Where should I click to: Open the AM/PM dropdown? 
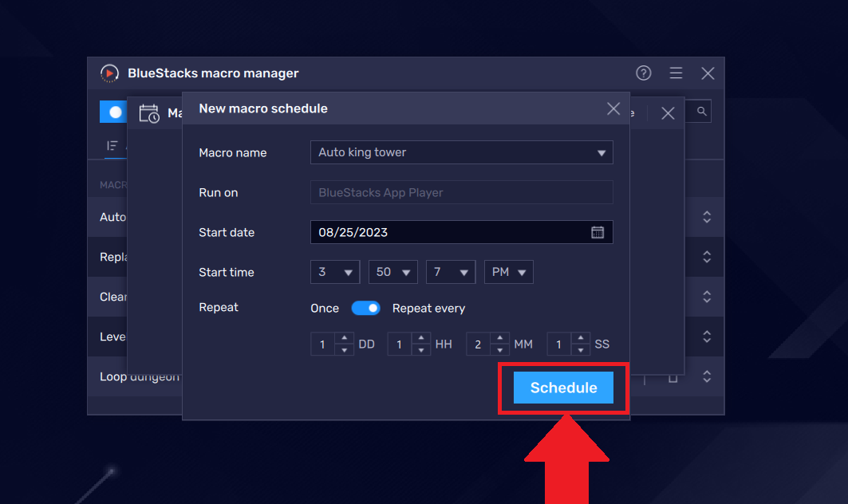[508, 272]
